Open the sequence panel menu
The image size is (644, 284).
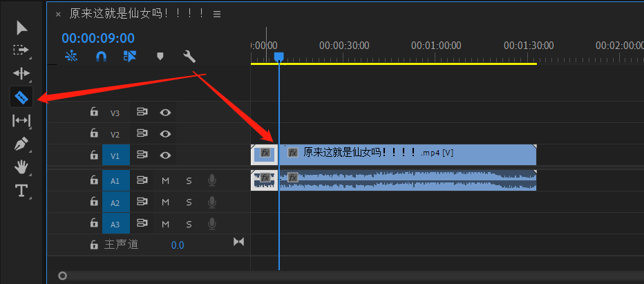pyautogui.click(x=217, y=14)
